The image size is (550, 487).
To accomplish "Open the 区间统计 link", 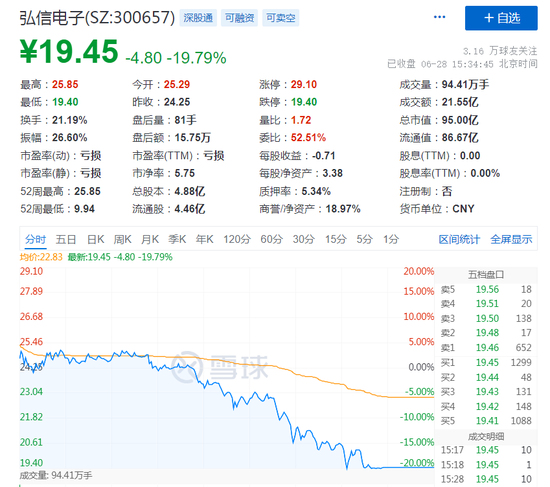I will pos(459,239).
